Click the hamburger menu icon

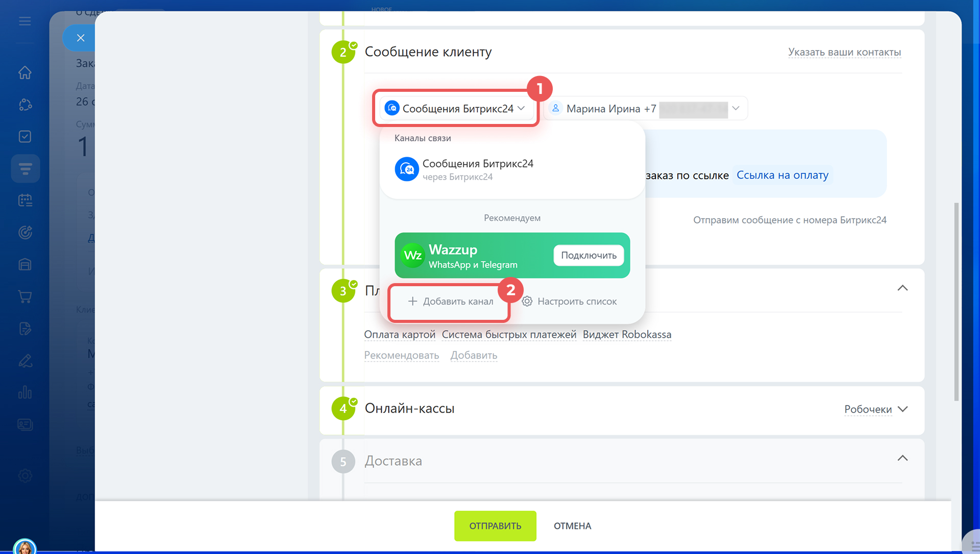25,21
